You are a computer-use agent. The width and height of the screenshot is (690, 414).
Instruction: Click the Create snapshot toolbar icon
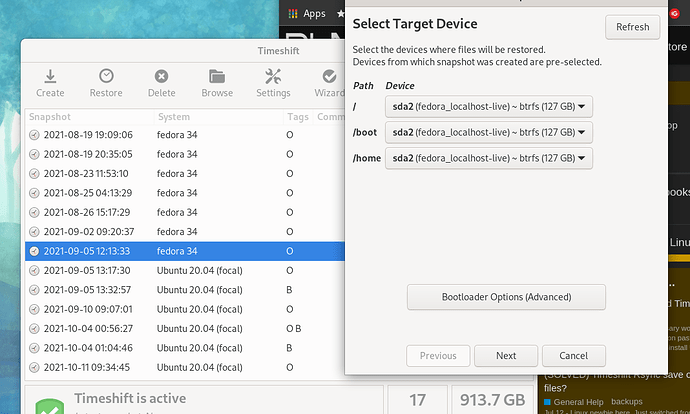[x=50, y=77]
